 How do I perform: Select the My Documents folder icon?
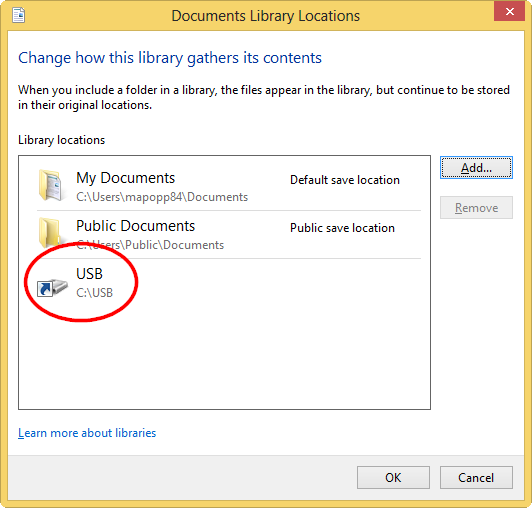[51, 185]
